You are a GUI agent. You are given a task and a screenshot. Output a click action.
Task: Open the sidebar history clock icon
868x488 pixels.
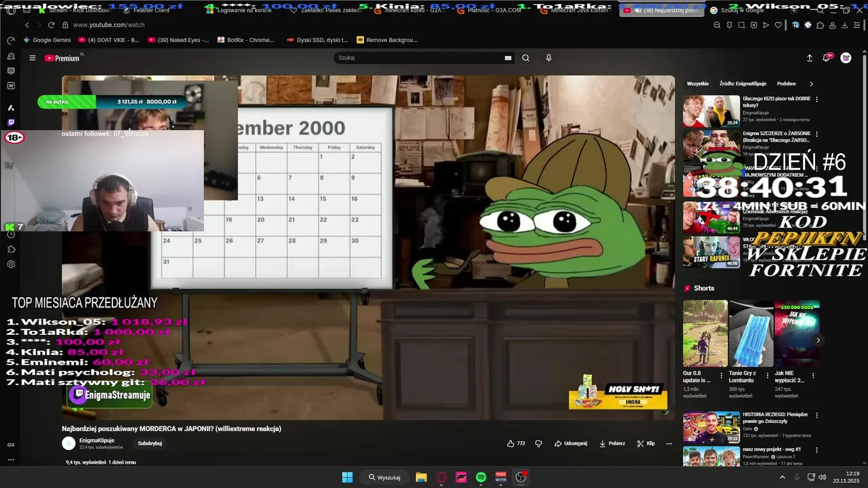point(11,235)
